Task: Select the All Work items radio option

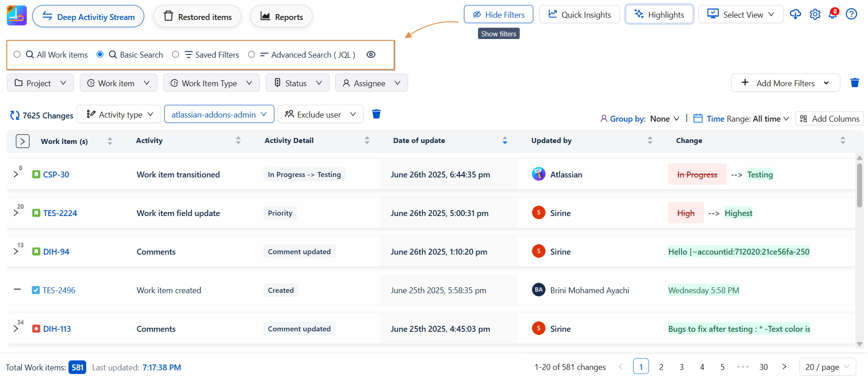Action: click(x=17, y=54)
